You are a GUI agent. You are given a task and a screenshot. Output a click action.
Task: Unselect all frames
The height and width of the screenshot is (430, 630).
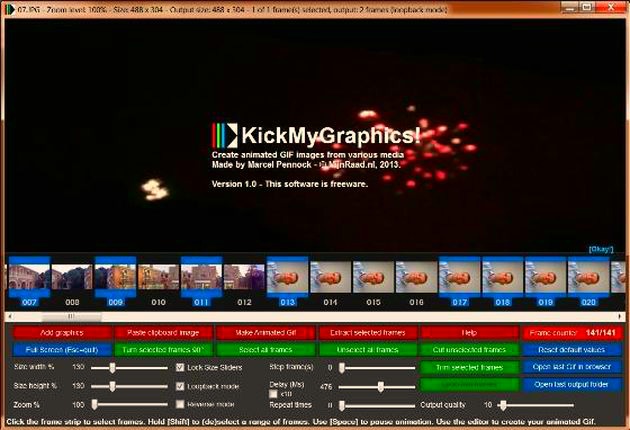(368, 350)
